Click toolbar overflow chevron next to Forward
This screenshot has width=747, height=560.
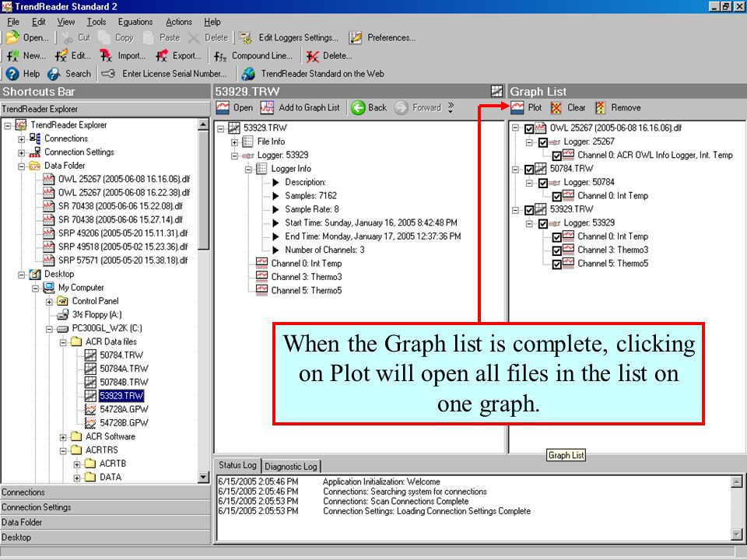click(451, 107)
